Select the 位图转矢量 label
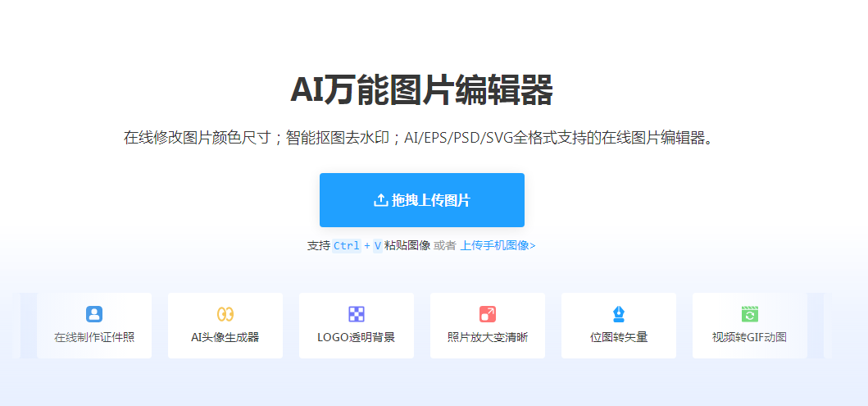 [619, 337]
